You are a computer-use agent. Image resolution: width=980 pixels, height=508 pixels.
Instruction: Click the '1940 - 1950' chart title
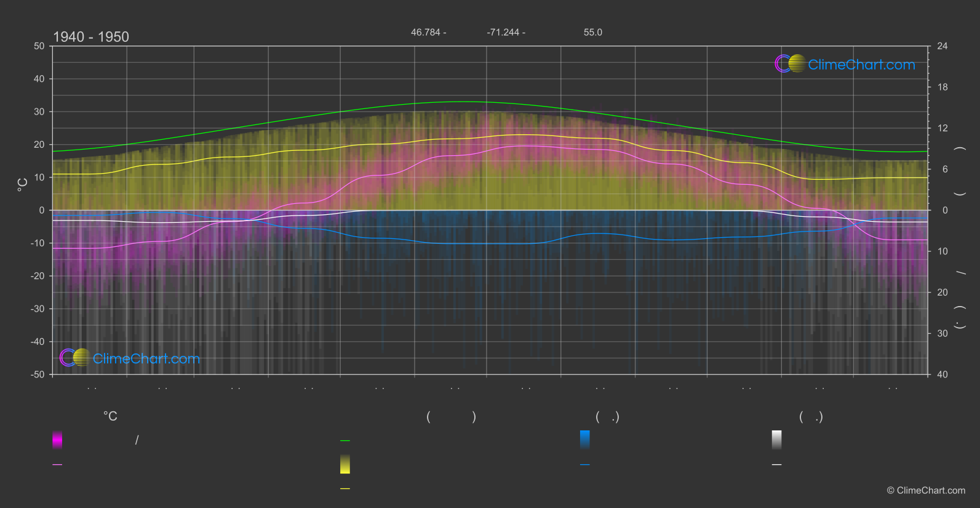pyautogui.click(x=91, y=37)
